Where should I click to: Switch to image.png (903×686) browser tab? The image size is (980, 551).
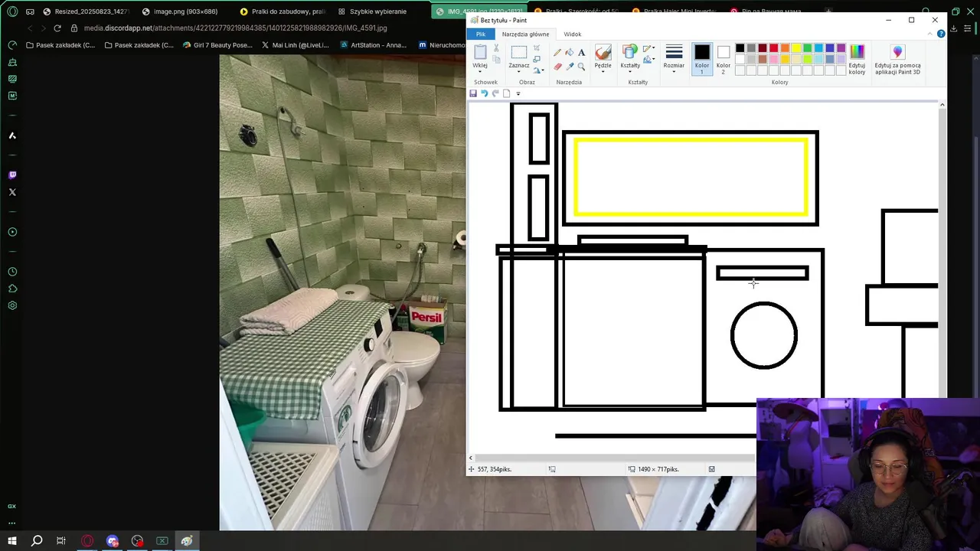(x=180, y=11)
